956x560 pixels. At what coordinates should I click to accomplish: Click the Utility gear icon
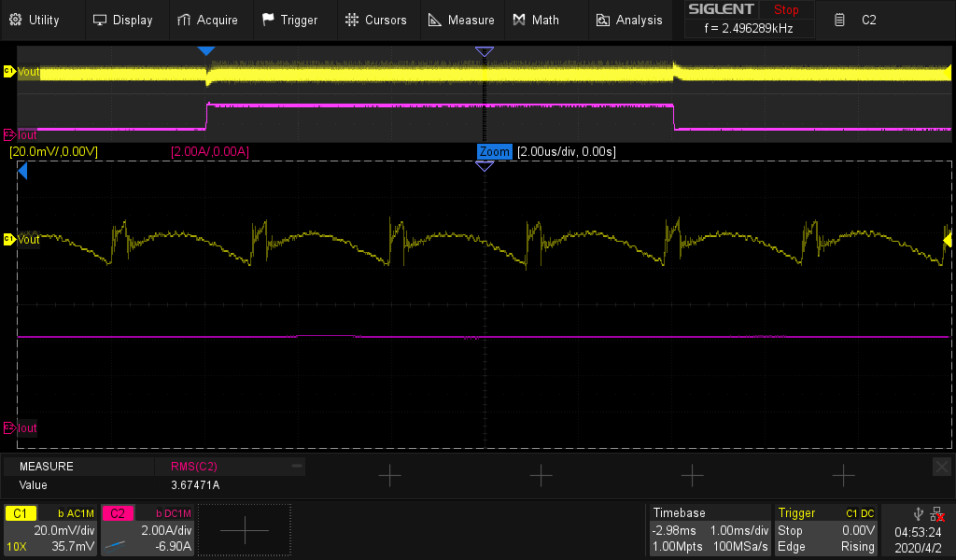pos(15,20)
